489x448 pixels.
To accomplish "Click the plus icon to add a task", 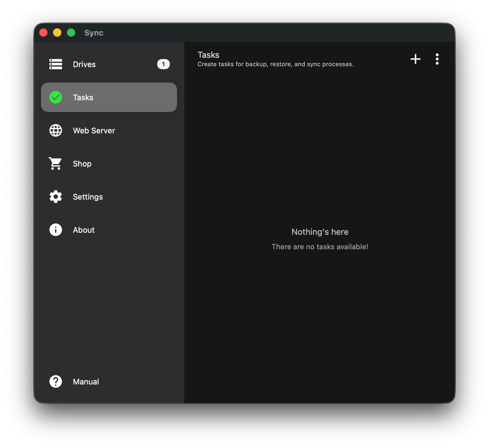I will (x=416, y=59).
